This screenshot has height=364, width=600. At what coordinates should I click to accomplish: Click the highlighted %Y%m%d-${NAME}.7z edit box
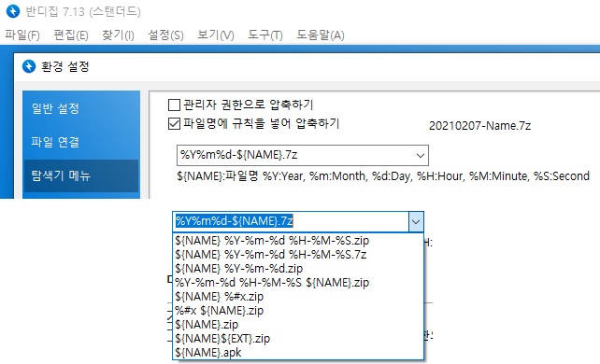(x=291, y=221)
